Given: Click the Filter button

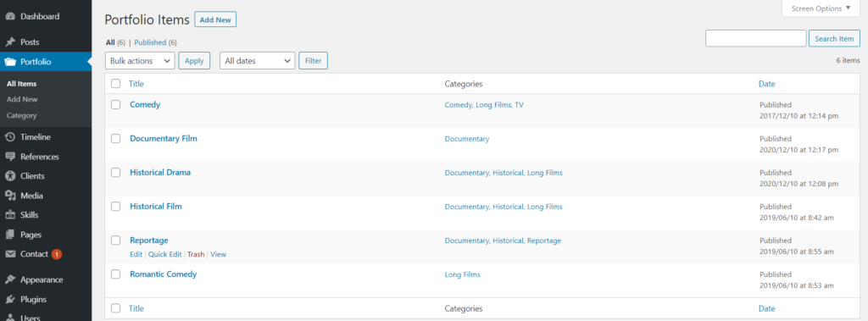Looking at the screenshot, I should point(314,61).
